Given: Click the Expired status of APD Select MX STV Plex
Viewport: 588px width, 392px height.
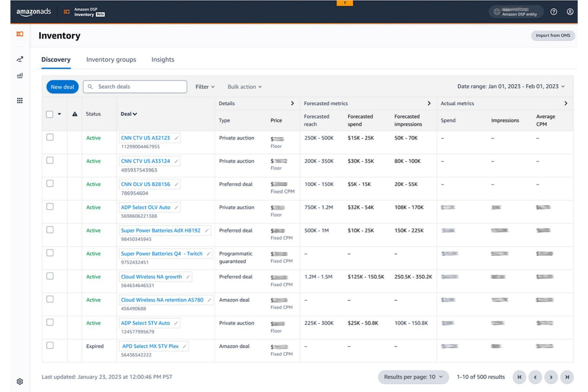Looking at the screenshot, I should [95, 346].
